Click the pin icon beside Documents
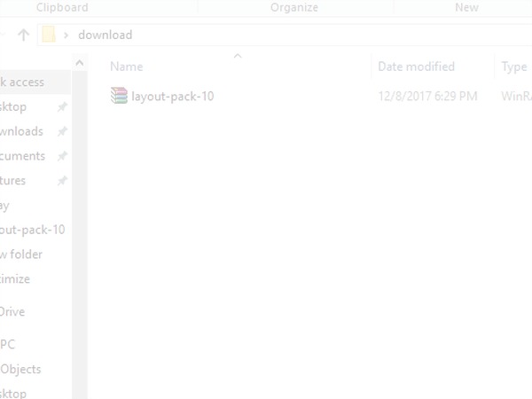 (62, 156)
